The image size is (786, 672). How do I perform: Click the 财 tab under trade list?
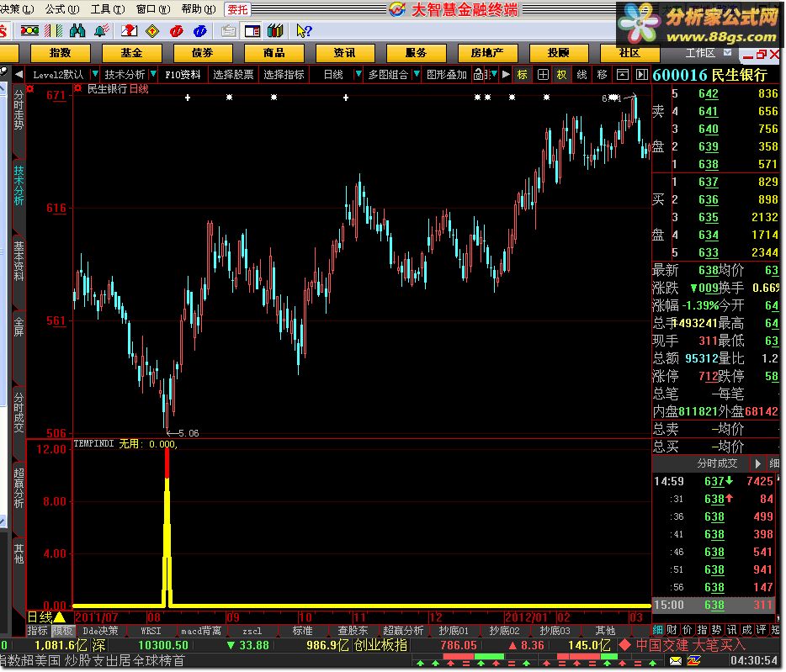(672, 630)
